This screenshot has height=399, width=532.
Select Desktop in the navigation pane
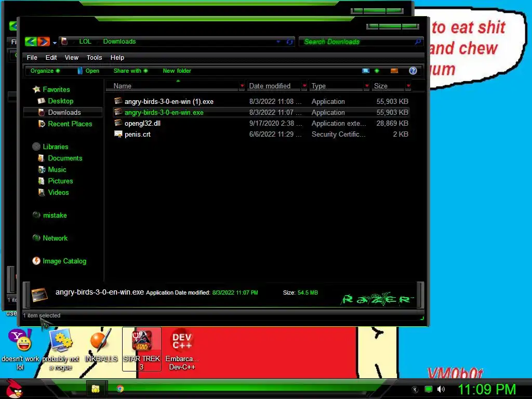61,101
